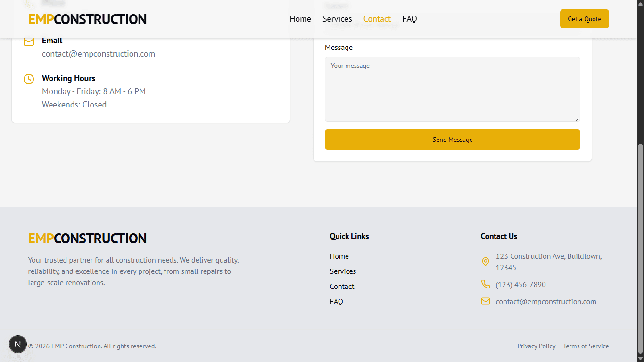The image size is (644, 362).
Task: Click the footer phone icon
Action: click(485, 284)
